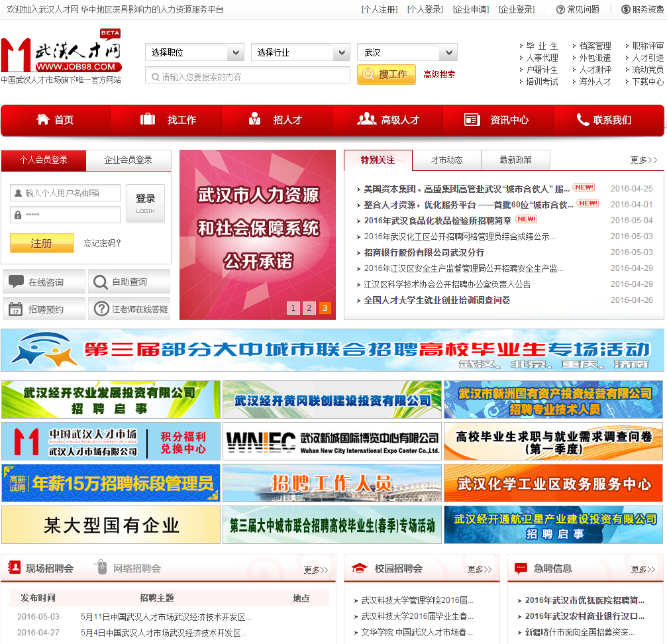This screenshot has width=667, height=644.
Task: Click the magnifier icon on 搜工作 button
Action: click(368, 74)
